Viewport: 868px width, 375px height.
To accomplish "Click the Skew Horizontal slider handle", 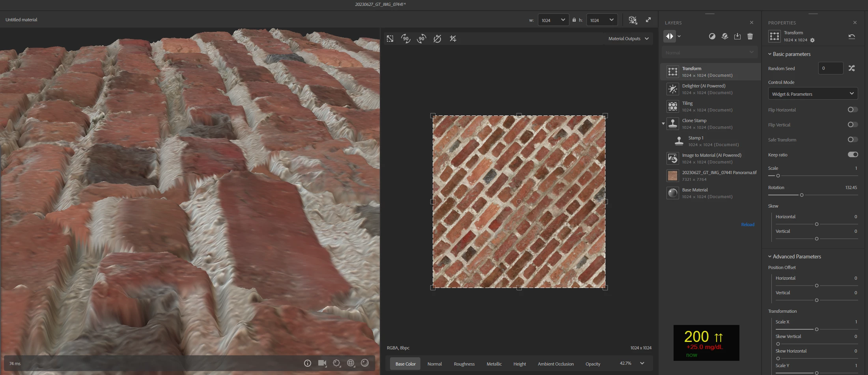I will (x=816, y=224).
